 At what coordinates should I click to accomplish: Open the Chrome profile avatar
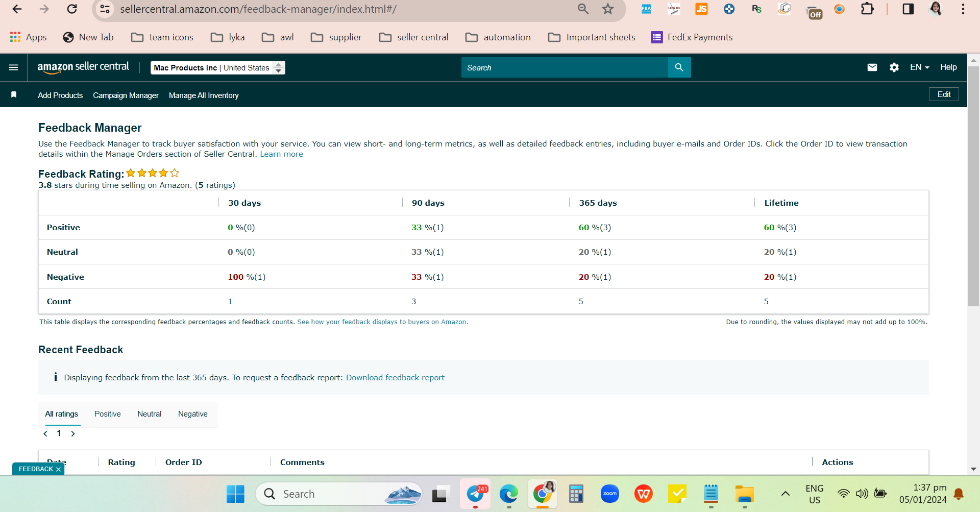click(x=936, y=9)
